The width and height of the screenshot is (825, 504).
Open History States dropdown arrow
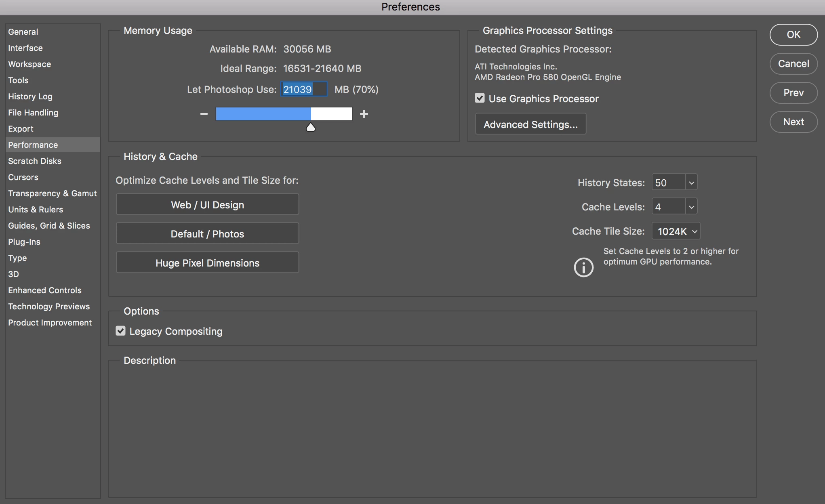click(691, 183)
